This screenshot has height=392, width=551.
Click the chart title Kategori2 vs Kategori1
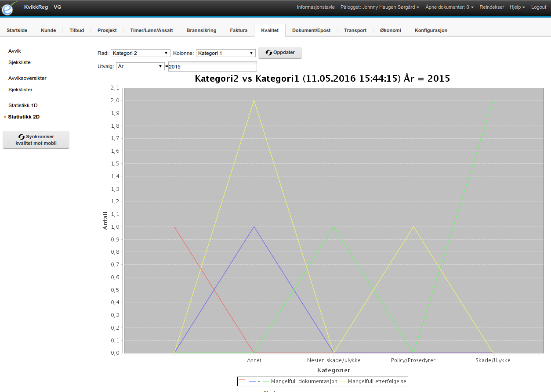coord(323,79)
